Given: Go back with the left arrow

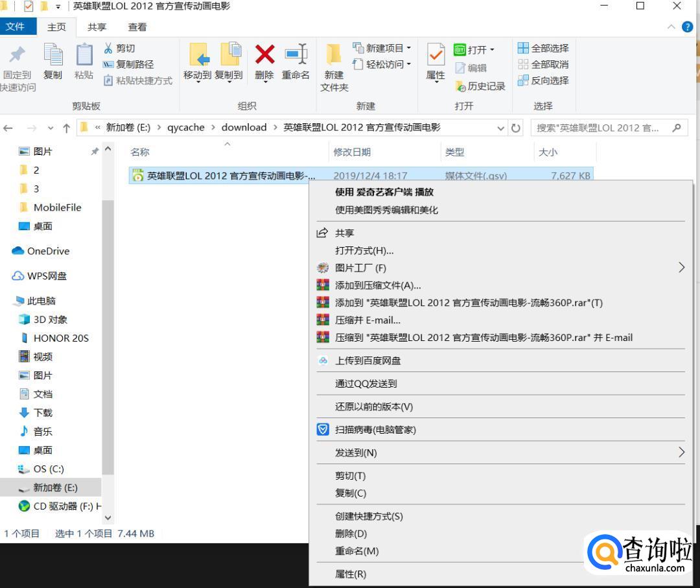Looking at the screenshot, I should click(8, 128).
